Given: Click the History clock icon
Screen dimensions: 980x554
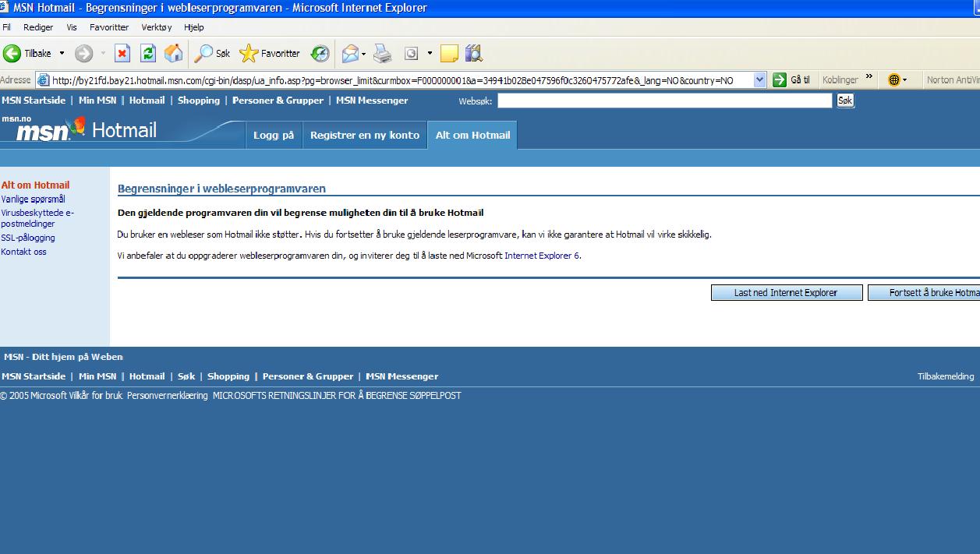Looking at the screenshot, I should point(320,54).
